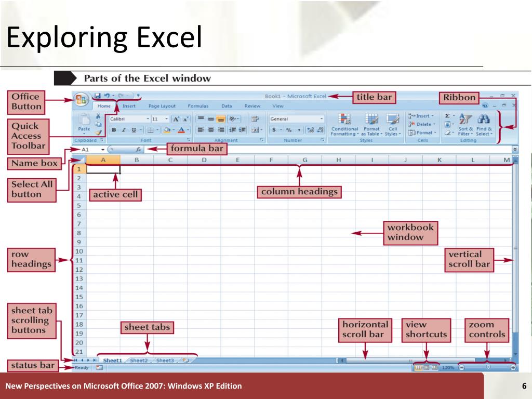Select the Data ribbon tab
532x399 pixels.
coord(227,106)
